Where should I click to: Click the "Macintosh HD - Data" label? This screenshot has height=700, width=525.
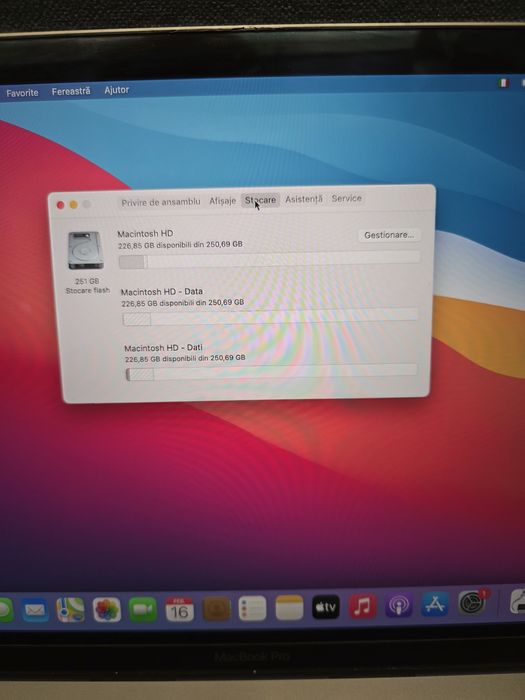[x=162, y=292]
